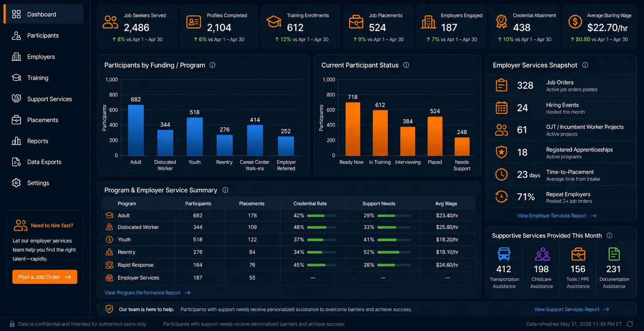This screenshot has height=331, width=644.
Task: Click the Average Starting Wage dollar icon
Action: point(575,22)
